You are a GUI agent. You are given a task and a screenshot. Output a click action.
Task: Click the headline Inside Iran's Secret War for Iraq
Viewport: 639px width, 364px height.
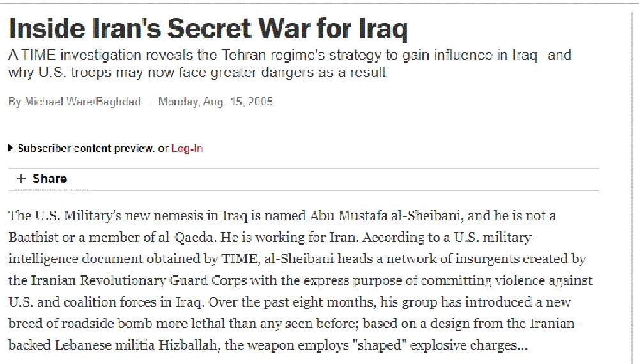point(208,28)
